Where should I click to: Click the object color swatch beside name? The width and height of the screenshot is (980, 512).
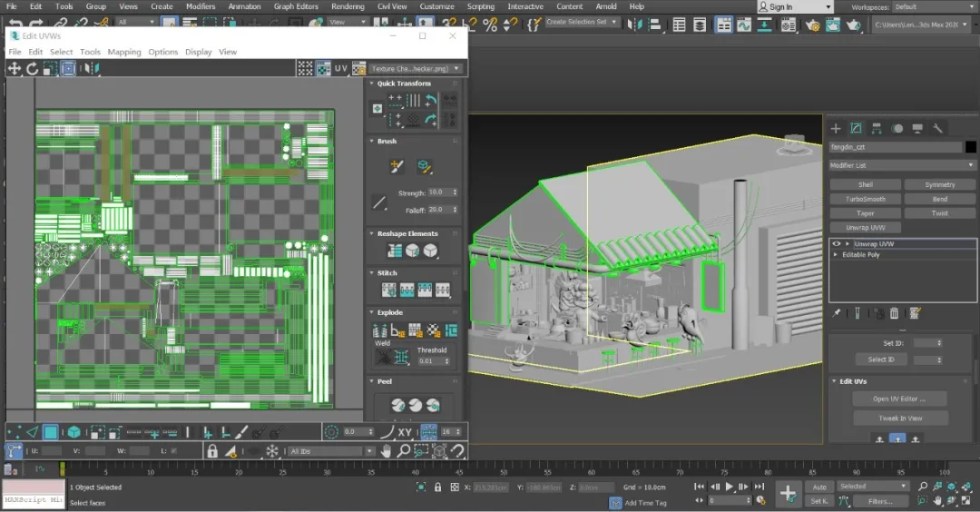[x=970, y=147]
